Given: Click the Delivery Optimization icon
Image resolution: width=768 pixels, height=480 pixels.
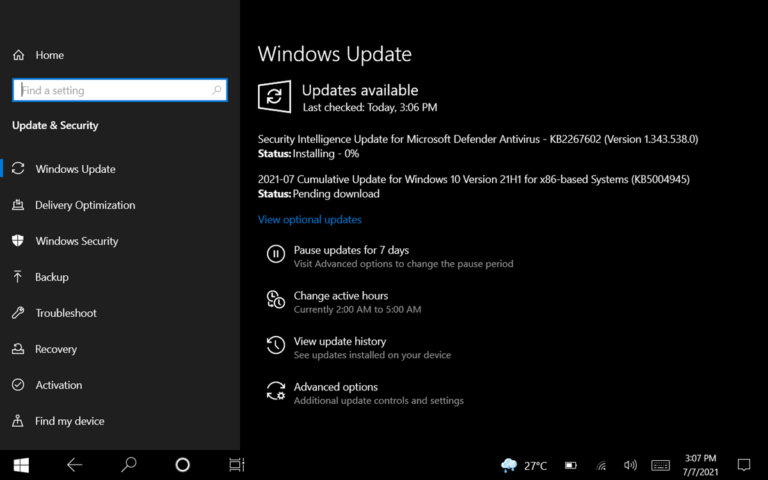Looking at the screenshot, I should tap(18, 205).
